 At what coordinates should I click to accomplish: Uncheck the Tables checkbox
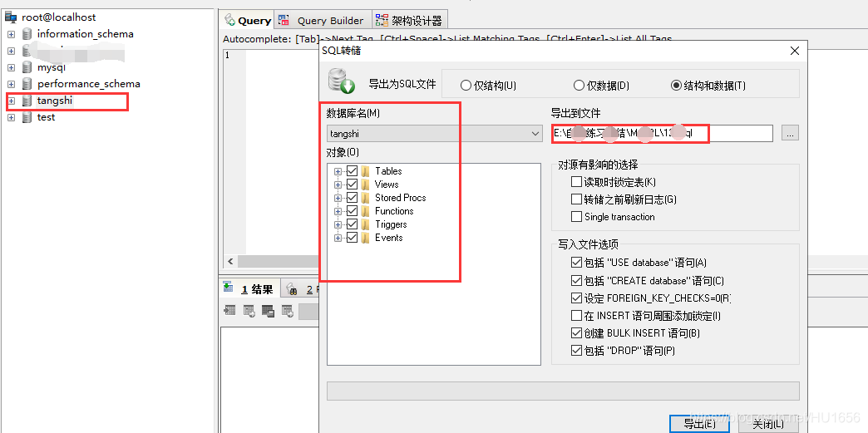click(x=352, y=171)
